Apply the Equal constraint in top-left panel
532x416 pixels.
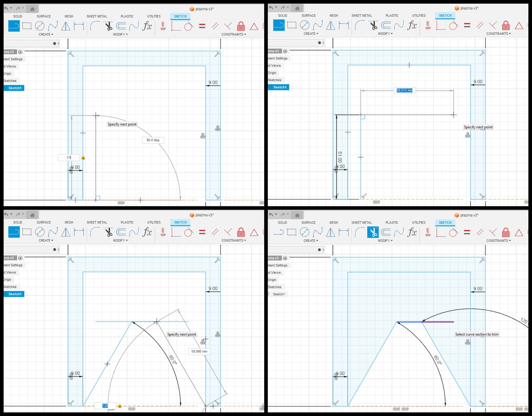[202, 26]
